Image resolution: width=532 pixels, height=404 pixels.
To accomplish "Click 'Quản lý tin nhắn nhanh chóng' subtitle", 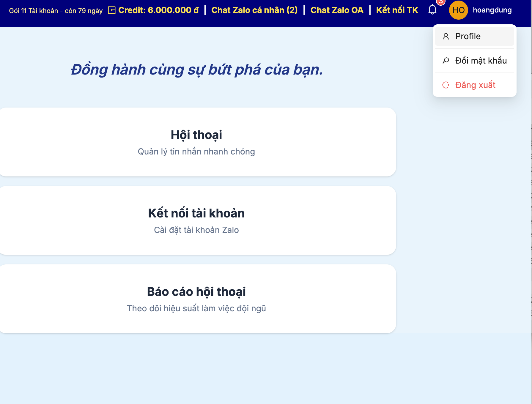I will (x=196, y=151).
